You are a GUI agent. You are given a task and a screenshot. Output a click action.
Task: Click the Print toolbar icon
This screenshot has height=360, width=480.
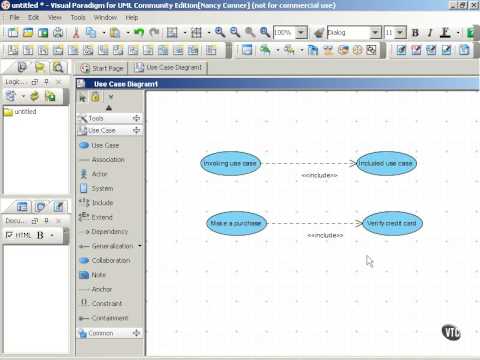tap(58, 33)
